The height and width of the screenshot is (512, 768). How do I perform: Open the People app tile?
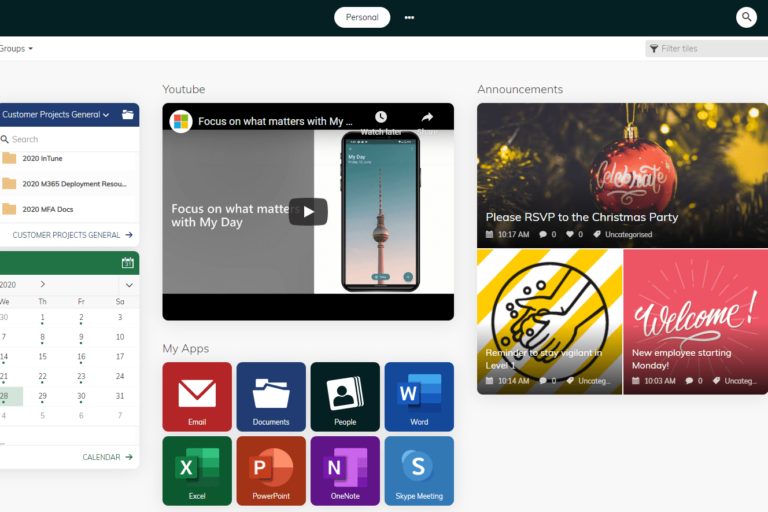coord(345,396)
